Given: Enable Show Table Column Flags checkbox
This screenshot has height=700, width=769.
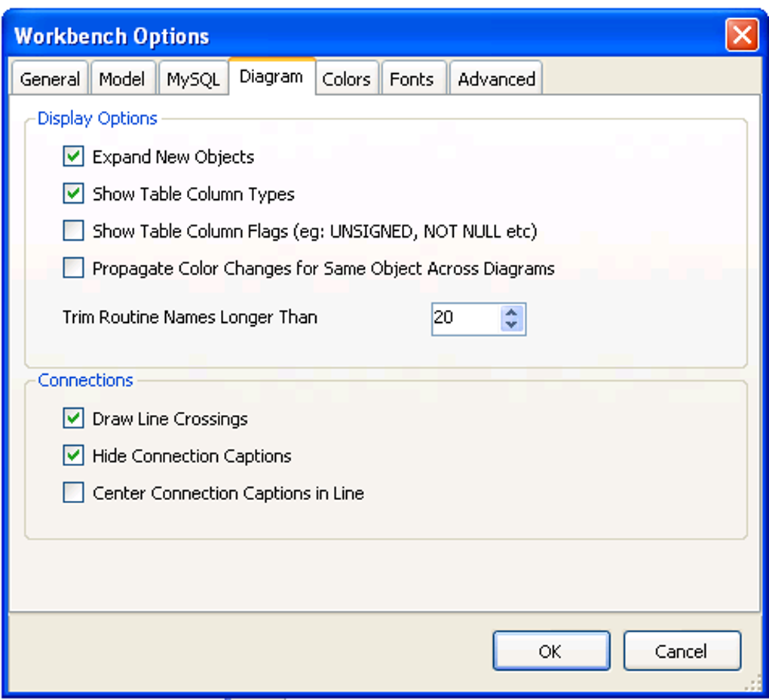Looking at the screenshot, I should tap(74, 231).
